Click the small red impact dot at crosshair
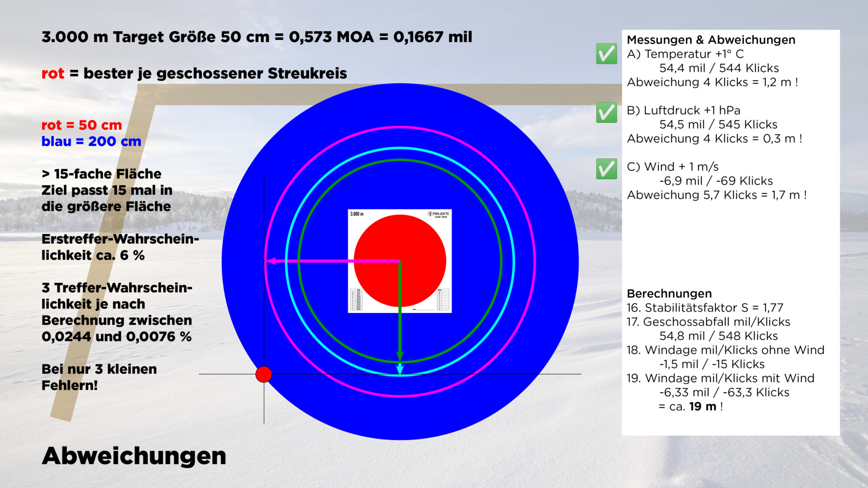Viewport: 868px width, 488px height. pos(263,374)
